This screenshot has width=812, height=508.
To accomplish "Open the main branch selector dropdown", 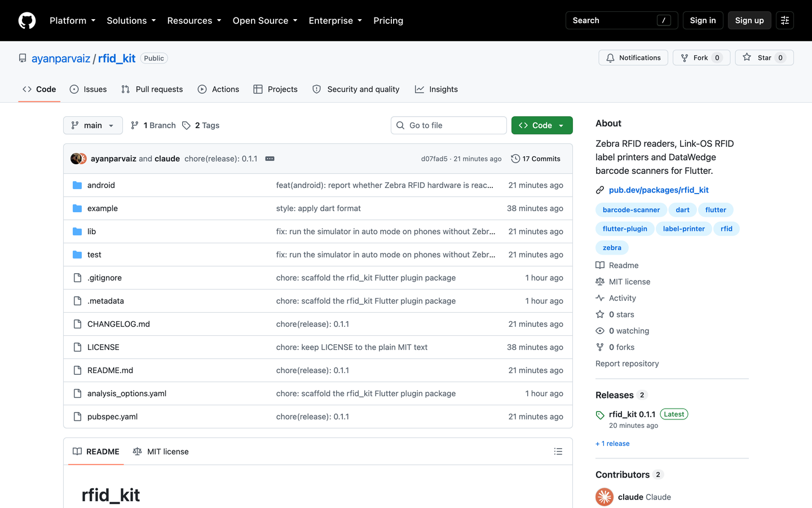I will pyautogui.click(x=93, y=125).
